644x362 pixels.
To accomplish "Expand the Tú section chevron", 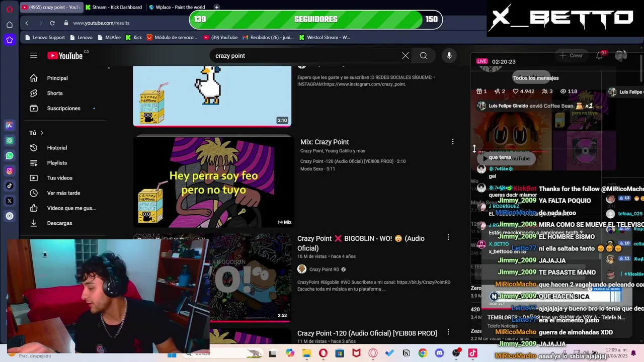I will coord(42,133).
